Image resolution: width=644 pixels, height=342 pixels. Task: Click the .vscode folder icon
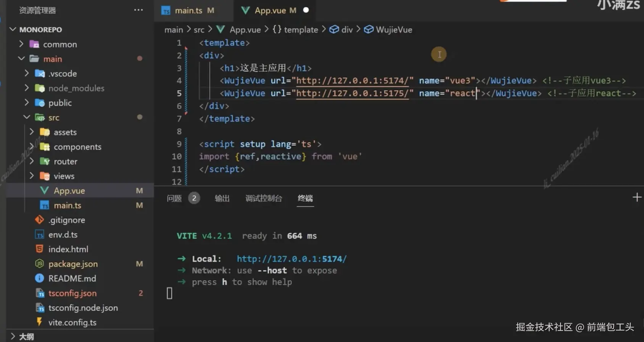click(40, 73)
